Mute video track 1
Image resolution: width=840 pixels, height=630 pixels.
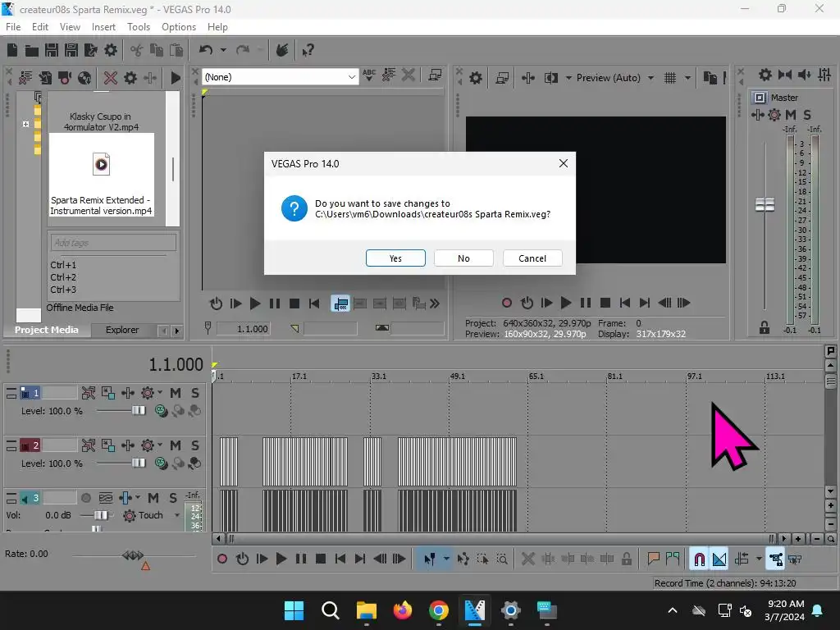click(176, 393)
